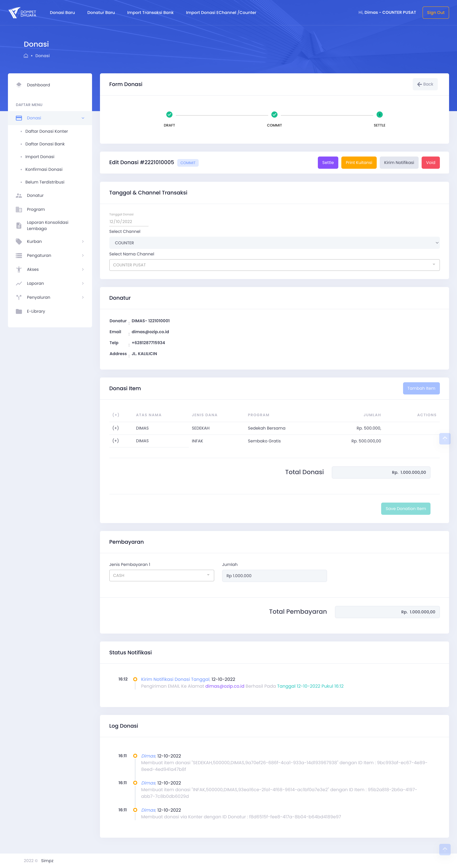457x868 pixels.
Task: Click the Dompet Dhuafa logo
Action: 22,13
